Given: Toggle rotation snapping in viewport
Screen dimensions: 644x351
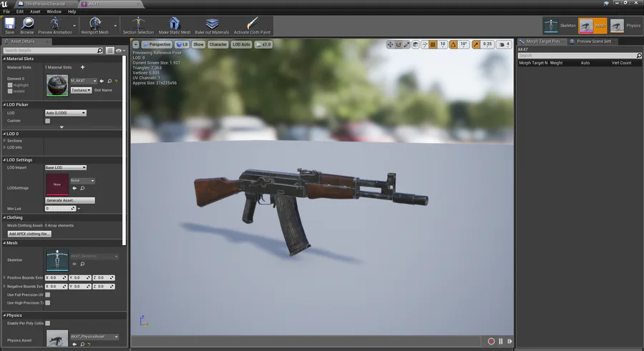Looking at the screenshot, I should 454,44.
